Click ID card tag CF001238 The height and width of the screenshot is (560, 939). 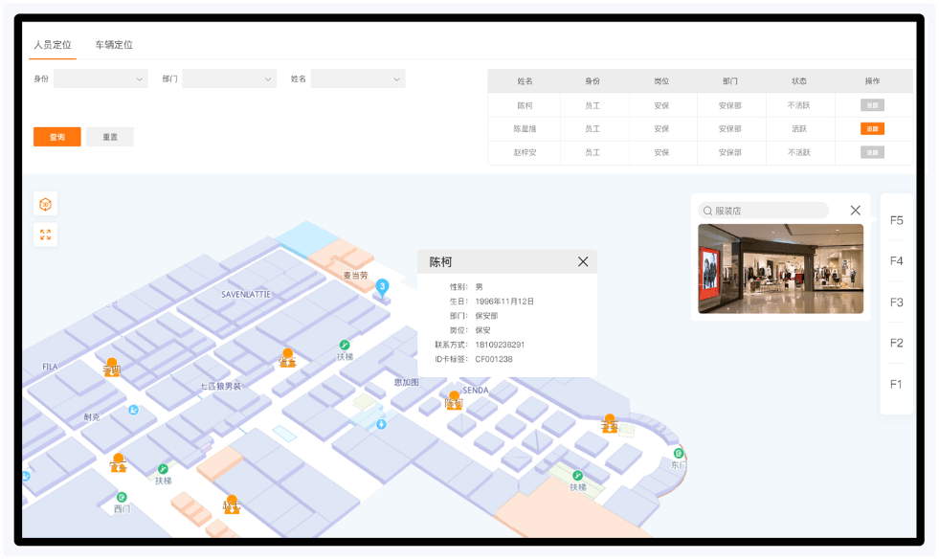point(494,359)
